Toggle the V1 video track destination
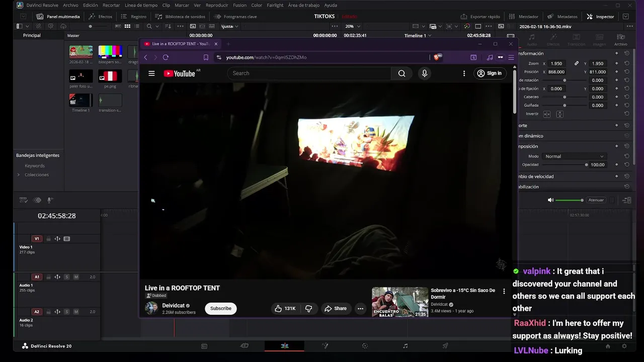The height and width of the screenshot is (362, 644). (37, 239)
